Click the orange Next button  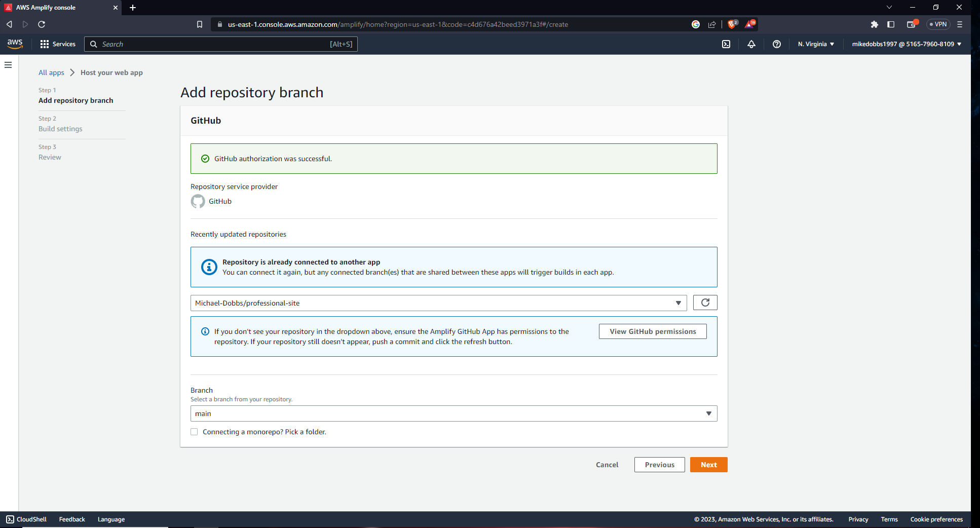pos(708,465)
